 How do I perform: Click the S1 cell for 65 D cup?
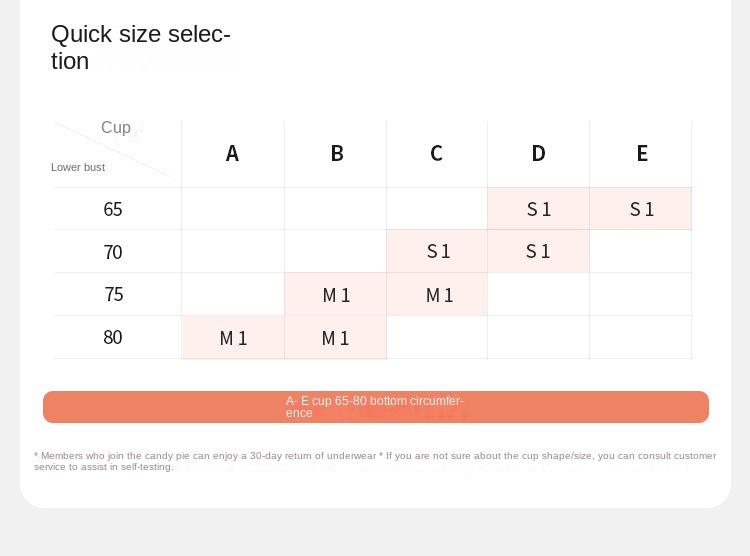point(539,209)
